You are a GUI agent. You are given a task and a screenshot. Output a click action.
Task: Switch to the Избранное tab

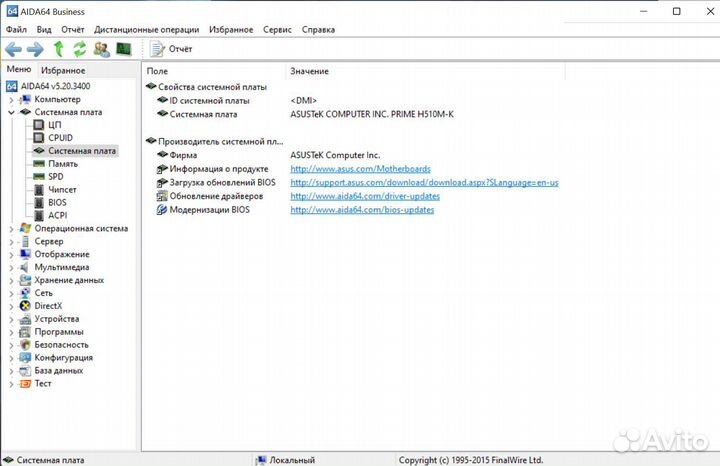click(63, 70)
